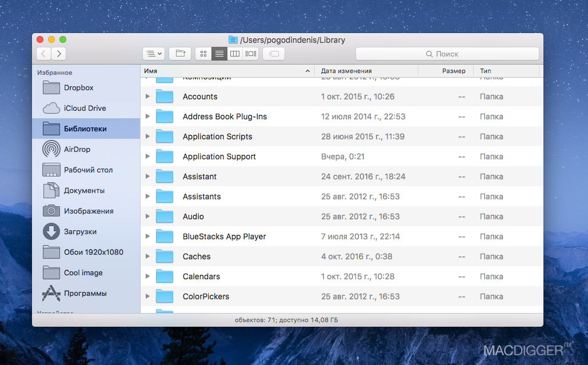Create a new folder using toolbar icon
The width and height of the screenshot is (588, 365).
click(x=179, y=53)
